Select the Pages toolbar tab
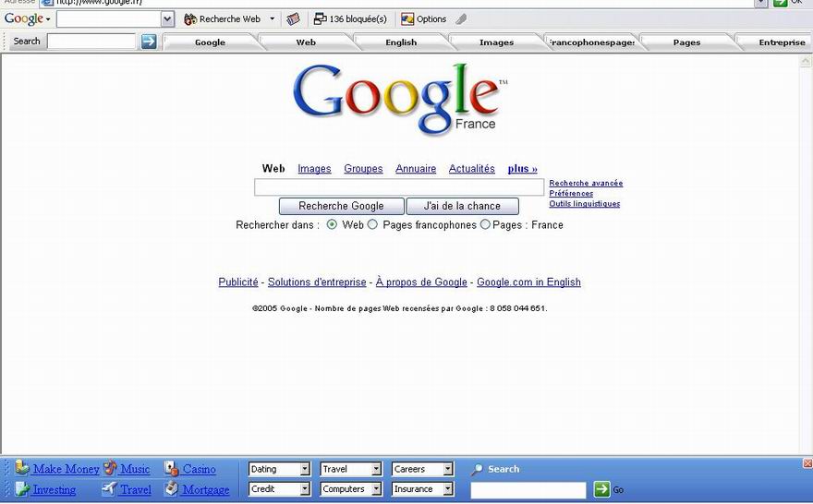The width and height of the screenshot is (813, 504). pyautogui.click(x=686, y=42)
